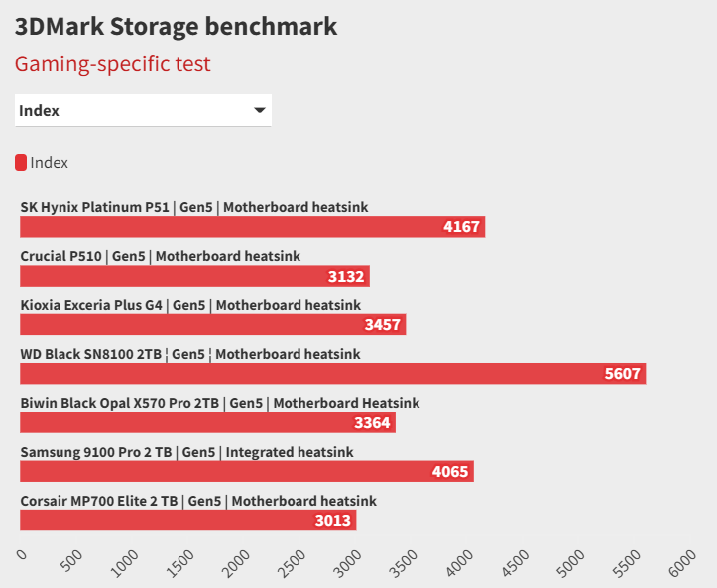Click the 6000 axis tick label

[682, 565]
